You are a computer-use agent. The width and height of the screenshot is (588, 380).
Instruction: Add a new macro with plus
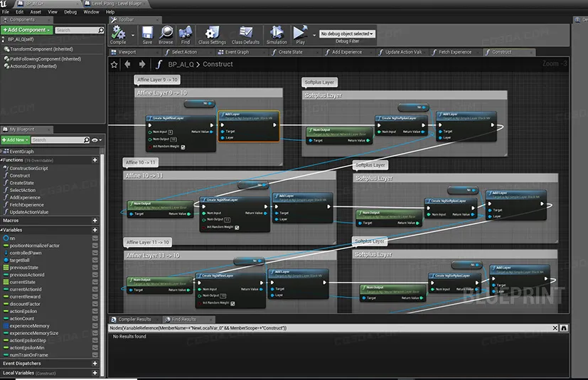(x=95, y=221)
